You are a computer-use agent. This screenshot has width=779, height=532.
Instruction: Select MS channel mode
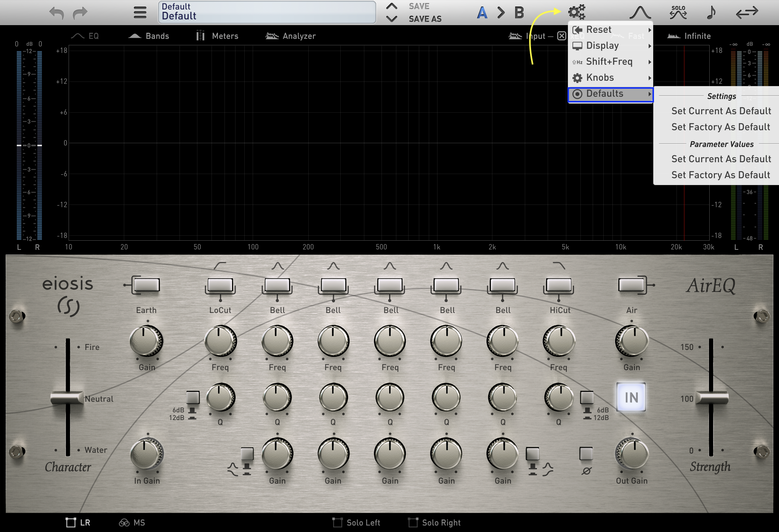pyautogui.click(x=132, y=522)
